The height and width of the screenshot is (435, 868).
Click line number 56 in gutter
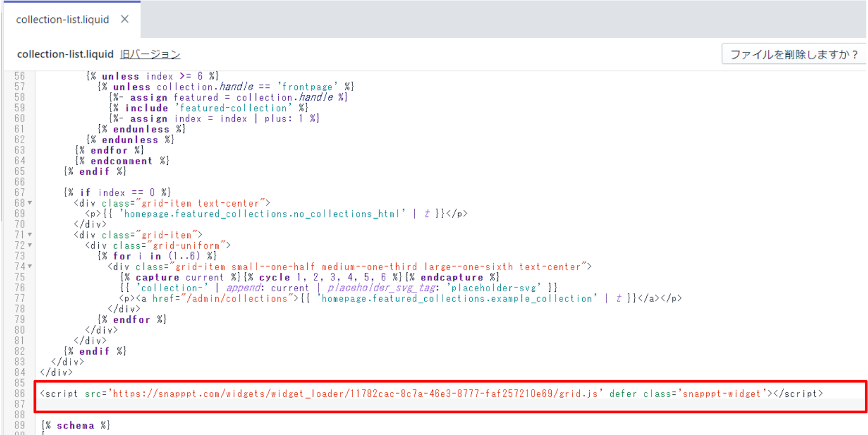(20, 76)
